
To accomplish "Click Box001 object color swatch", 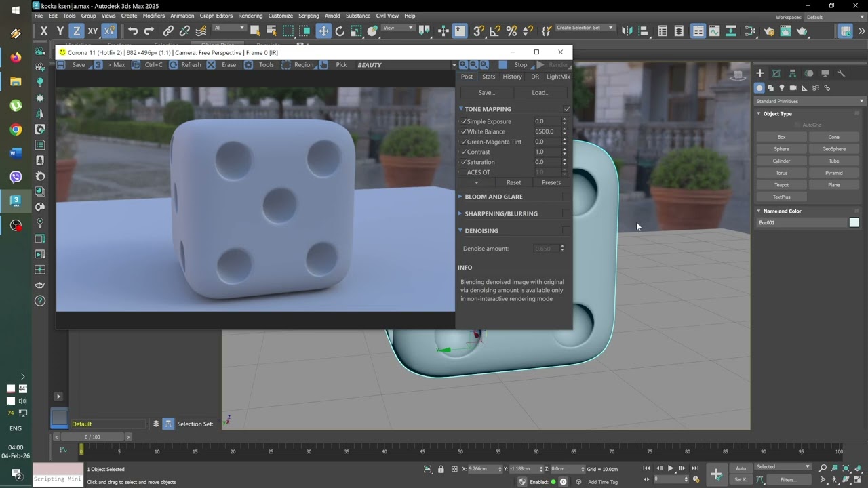I will click(x=854, y=222).
